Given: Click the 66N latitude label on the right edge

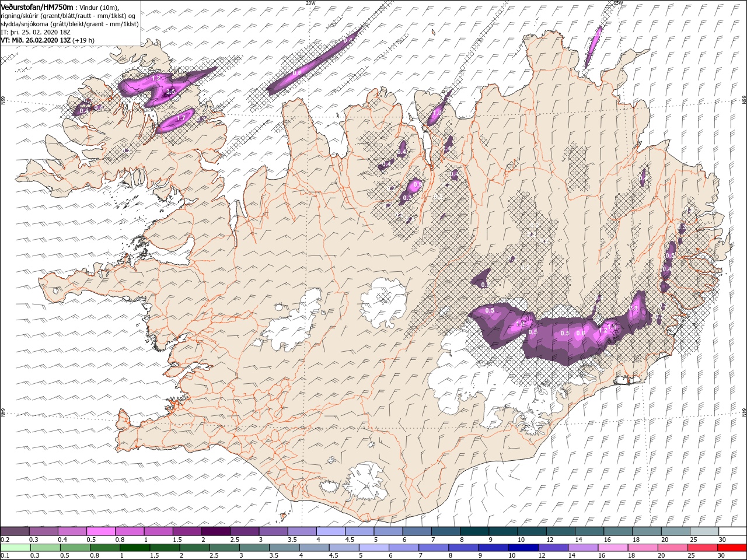Looking at the screenshot, I should (x=744, y=100).
